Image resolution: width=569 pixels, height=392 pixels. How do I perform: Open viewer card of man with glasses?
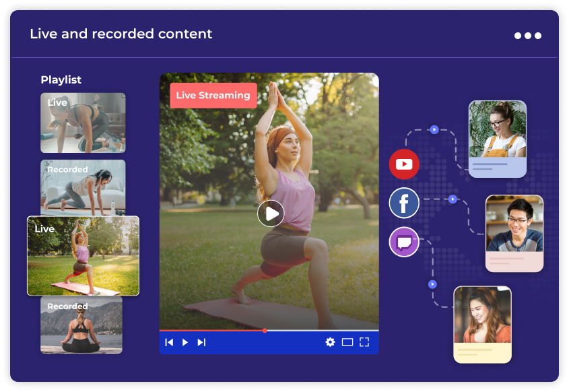[x=514, y=233]
